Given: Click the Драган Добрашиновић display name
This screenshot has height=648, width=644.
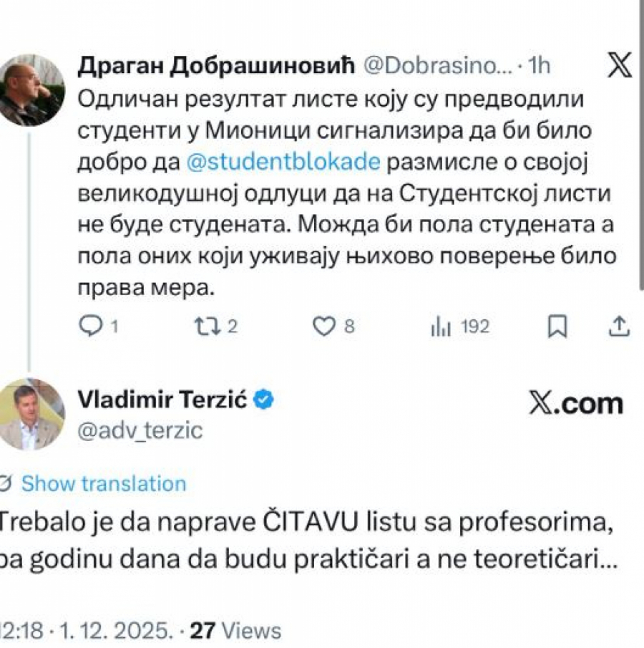Looking at the screenshot, I should pyautogui.click(x=215, y=66).
